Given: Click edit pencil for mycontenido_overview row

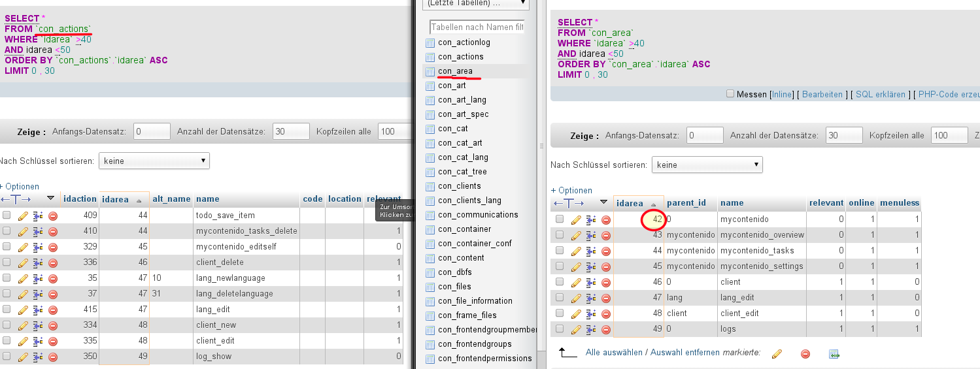Looking at the screenshot, I should tap(576, 235).
